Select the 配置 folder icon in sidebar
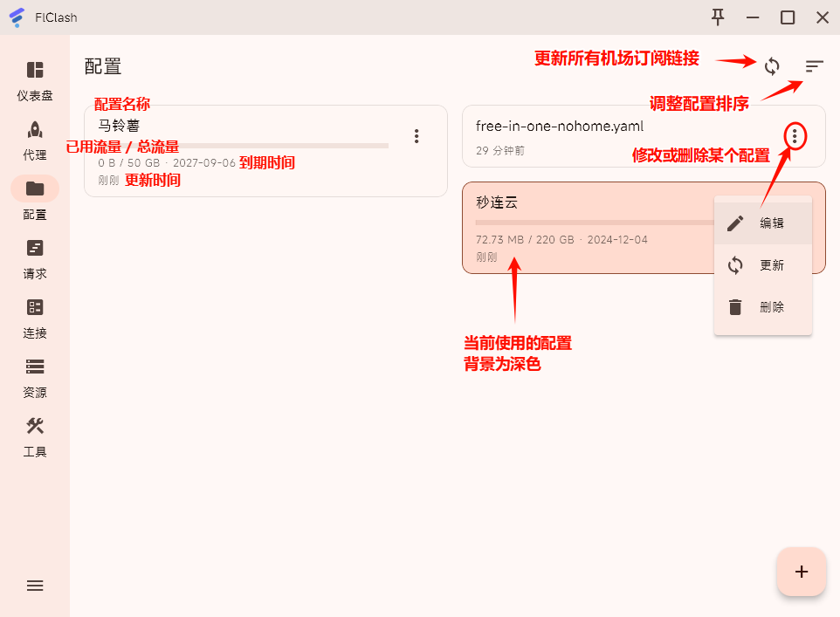 [35, 189]
